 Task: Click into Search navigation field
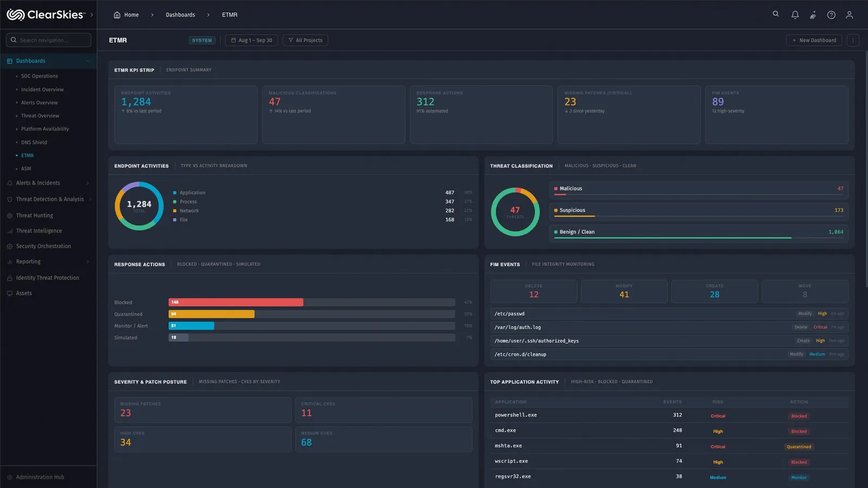48,40
